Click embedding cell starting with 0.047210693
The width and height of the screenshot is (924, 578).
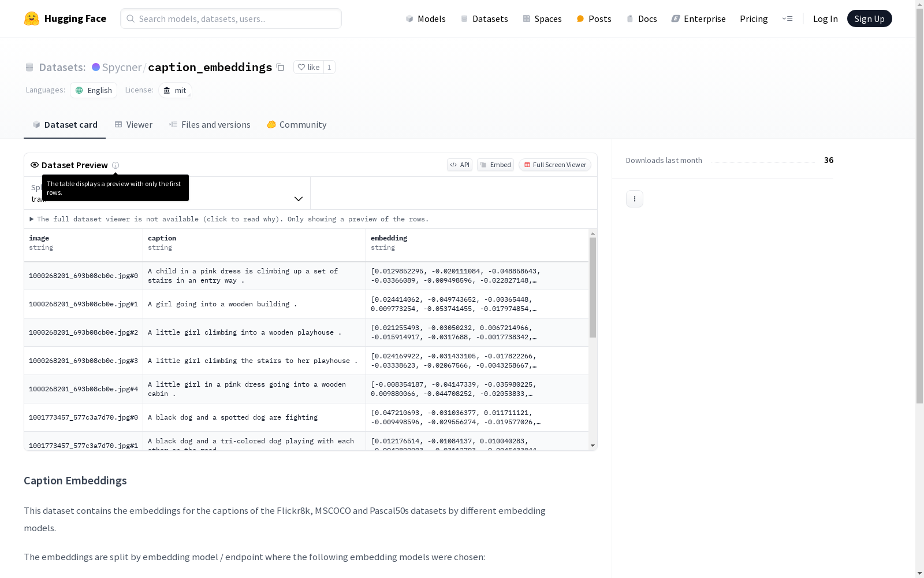point(478,417)
